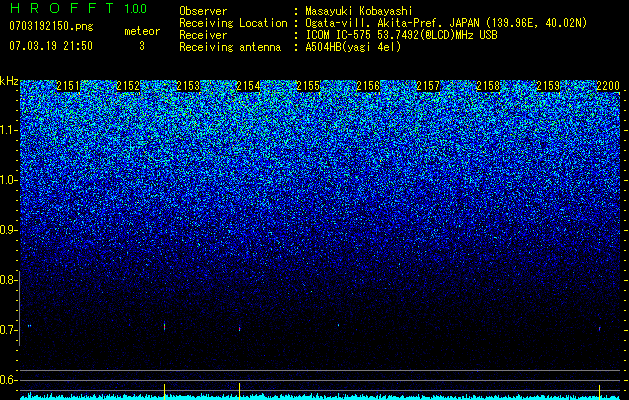Click the yellow meteor marker before 2200
This screenshot has width=629, height=400.
599,391
